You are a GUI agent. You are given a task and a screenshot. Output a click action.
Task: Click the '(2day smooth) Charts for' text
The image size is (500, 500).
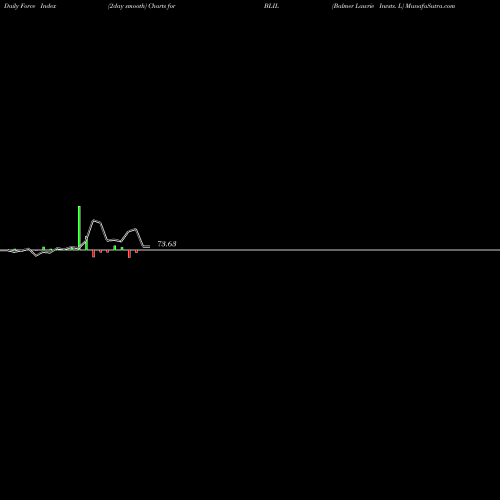142,6
